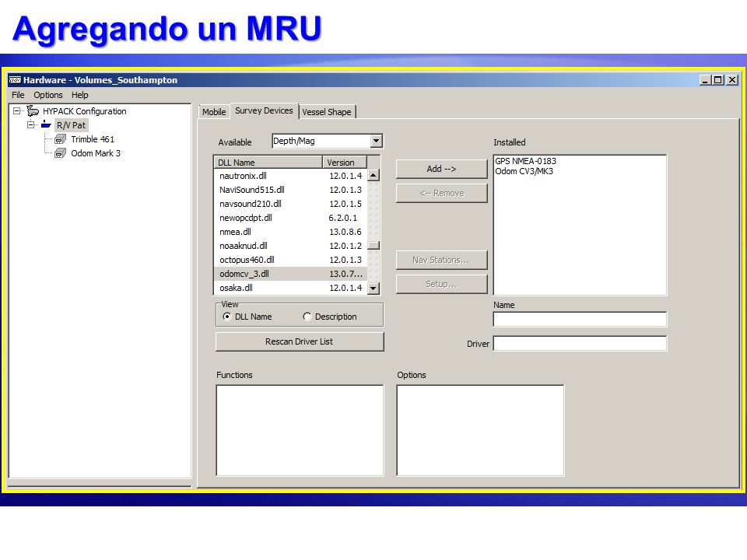Select odomcv_3.dll in the driver list
The image size is (747, 560).
[x=290, y=274]
